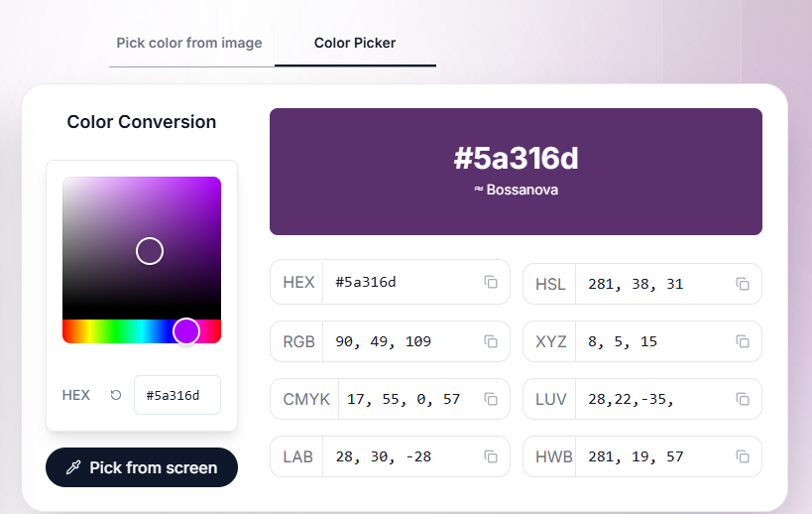Screen dimensions: 812x514
Task: Copy the LAB value 28, 30, -28
Action: point(491,456)
